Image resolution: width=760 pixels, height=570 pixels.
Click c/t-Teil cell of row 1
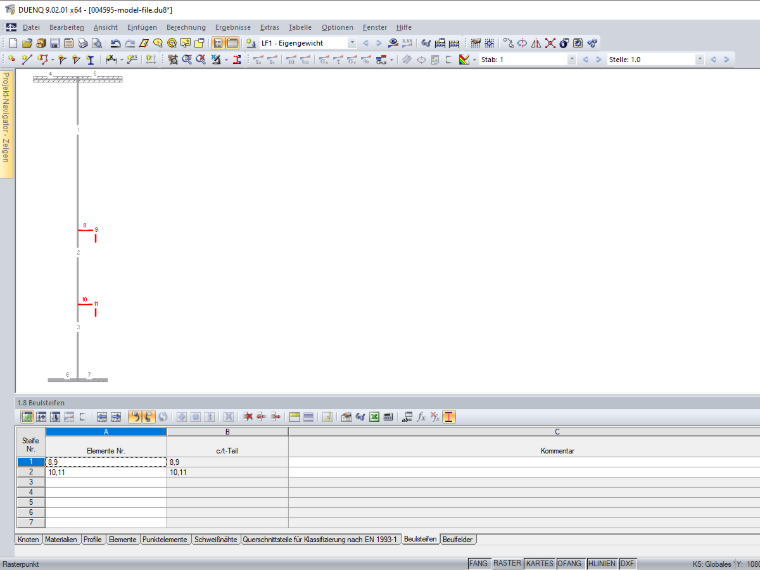point(227,462)
